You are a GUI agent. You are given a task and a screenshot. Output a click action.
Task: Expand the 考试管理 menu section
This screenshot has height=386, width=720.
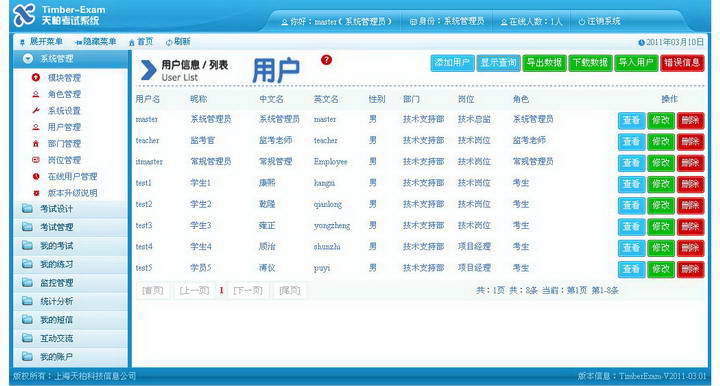70,227
